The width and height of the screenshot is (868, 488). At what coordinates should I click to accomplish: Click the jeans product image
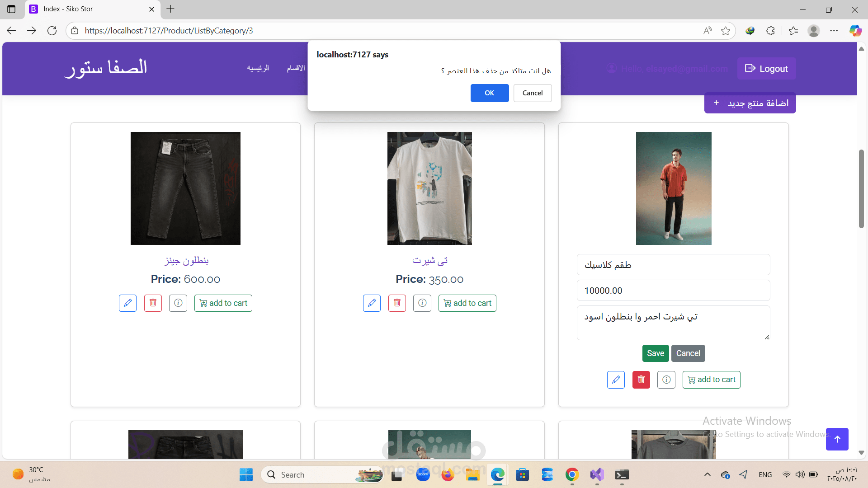click(x=185, y=188)
